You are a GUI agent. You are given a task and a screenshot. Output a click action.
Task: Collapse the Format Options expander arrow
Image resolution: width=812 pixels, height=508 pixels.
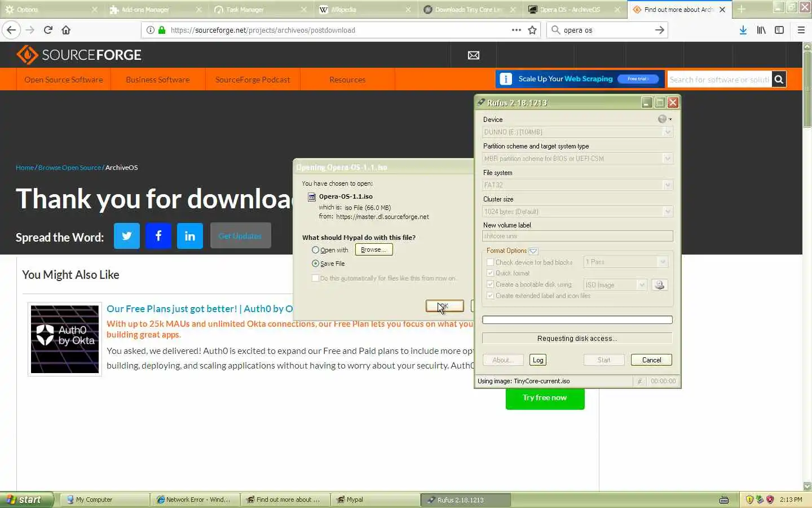[x=533, y=251]
